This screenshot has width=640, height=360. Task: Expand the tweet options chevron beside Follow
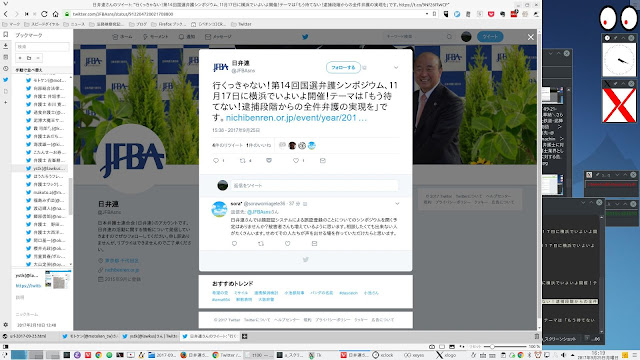click(x=396, y=67)
